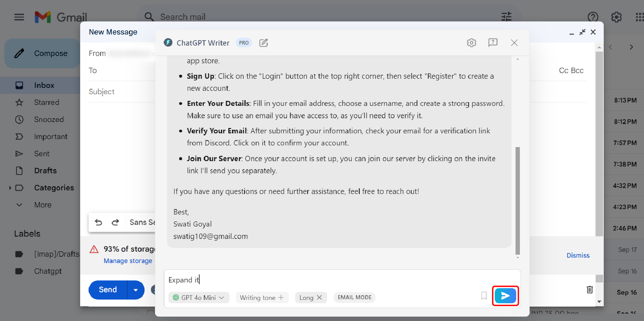Toggle EMAIL MODE chip

[355, 297]
